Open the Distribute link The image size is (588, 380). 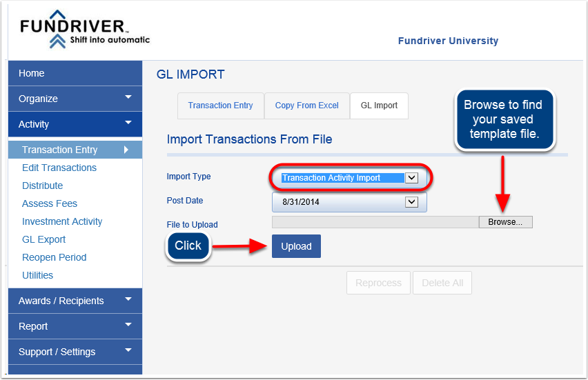[x=42, y=186]
